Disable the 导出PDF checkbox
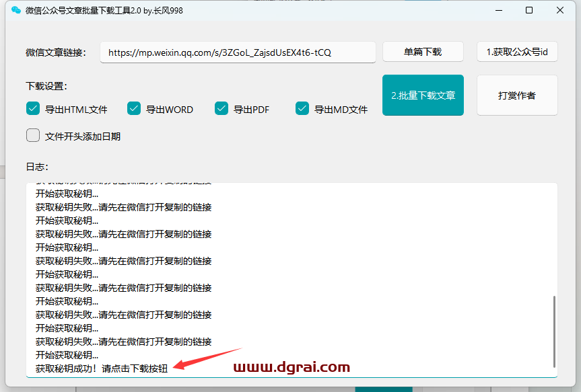The width and height of the screenshot is (581, 392). pos(221,109)
